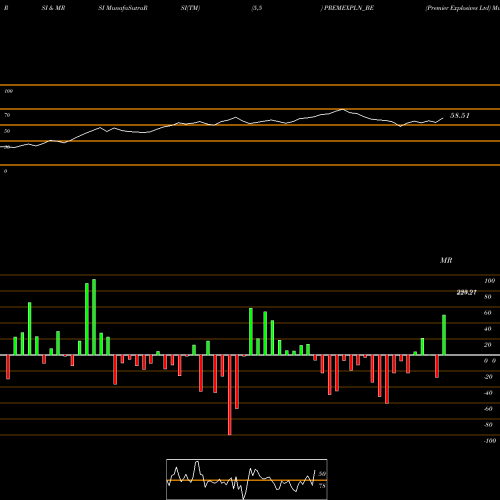Click the last green bar at chart end
The width and height of the screenshot is (500, 500).
[444, 335]
